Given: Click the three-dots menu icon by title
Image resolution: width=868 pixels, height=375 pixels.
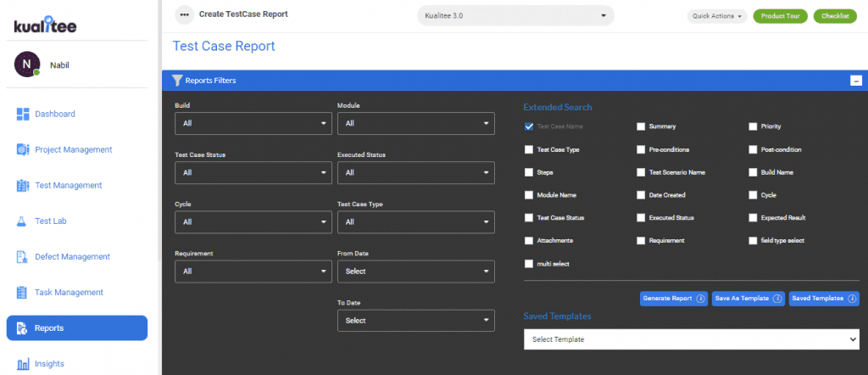Looking at the screenshot, I should (184, 15).
